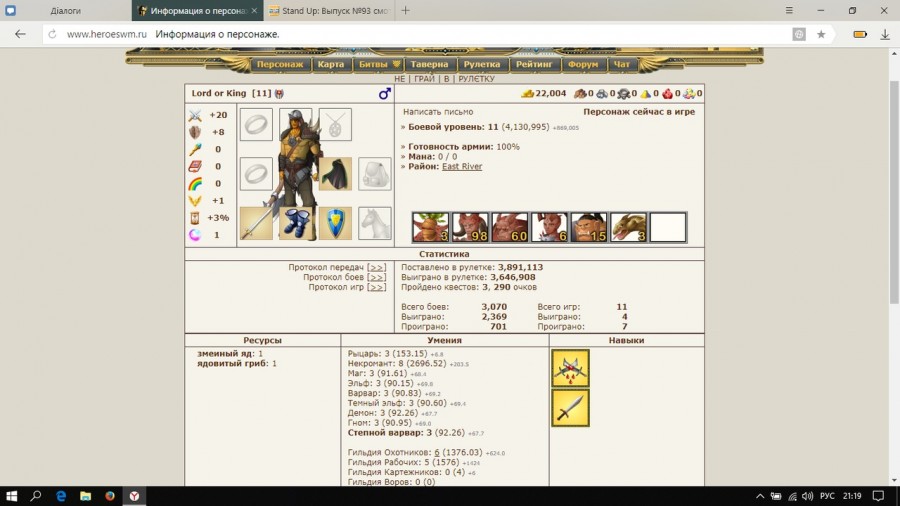Click the sword weapon slot icon

coord(256,223)
